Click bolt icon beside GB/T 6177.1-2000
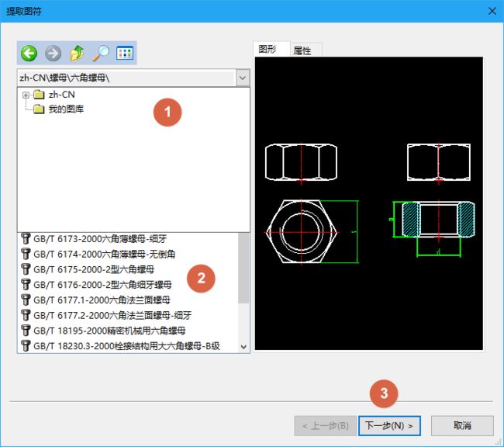 point(26,300)
